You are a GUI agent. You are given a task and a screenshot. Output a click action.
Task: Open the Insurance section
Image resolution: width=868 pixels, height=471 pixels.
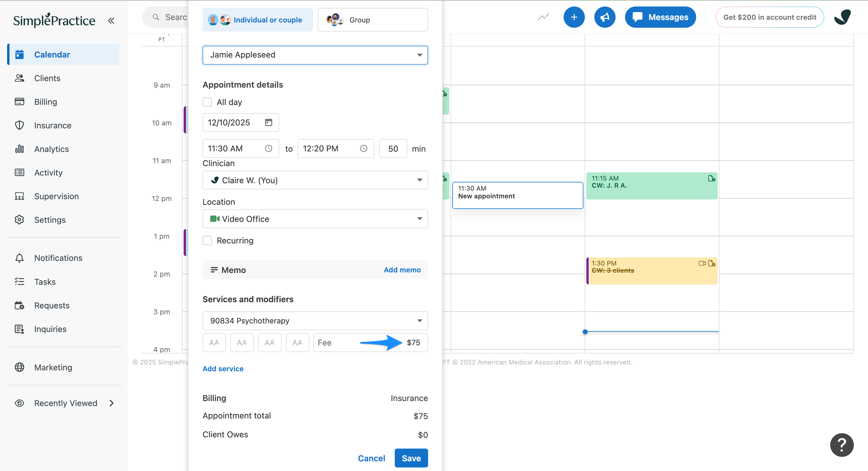click(x=53, y=125)
